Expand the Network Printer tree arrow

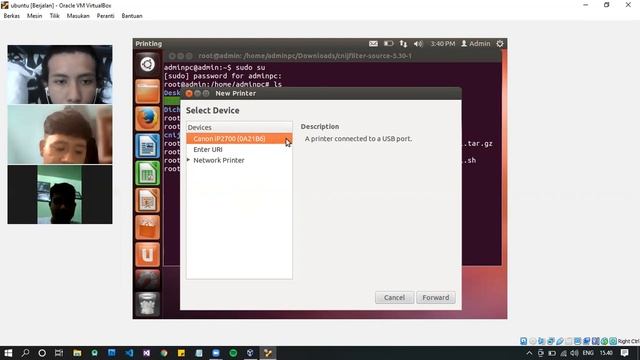coord(189,160)
